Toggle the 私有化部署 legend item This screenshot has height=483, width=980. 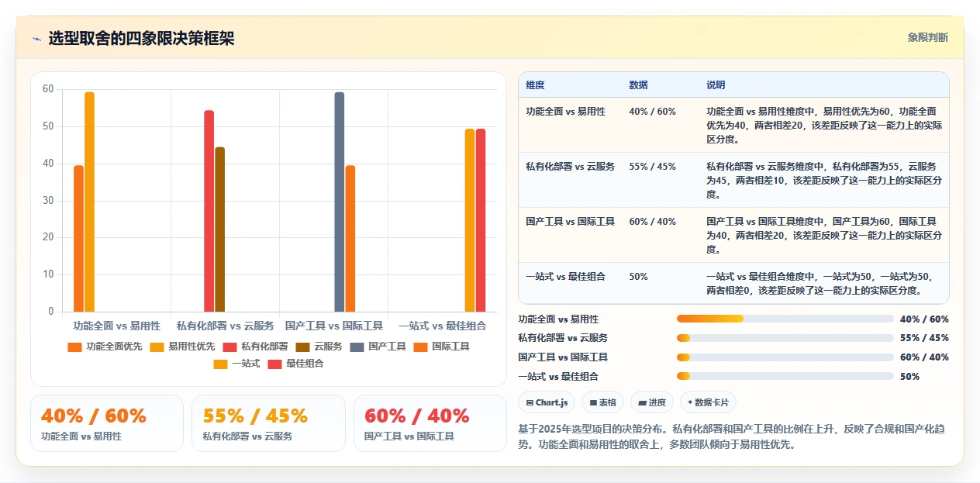click(x=255, y=347)
